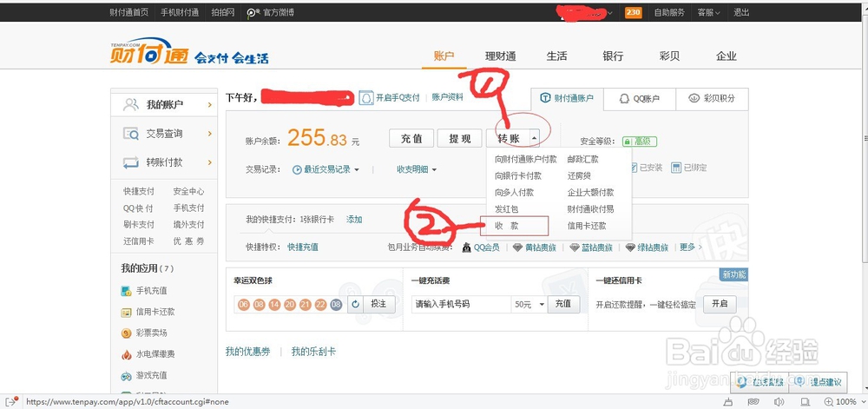Open the 官方微博 Weibo icon link
The image size is (868, 409).
[x=253, y=13]
